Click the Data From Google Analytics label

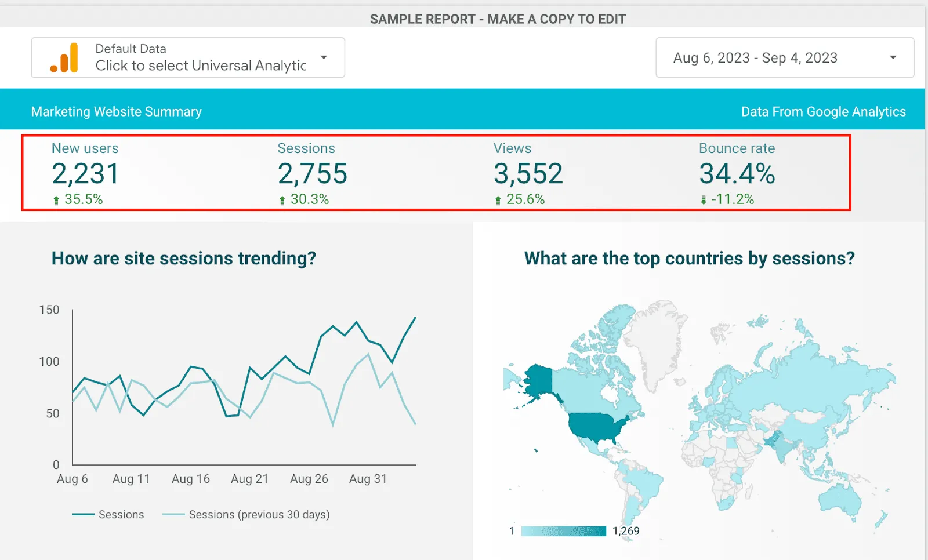point(823,111)
